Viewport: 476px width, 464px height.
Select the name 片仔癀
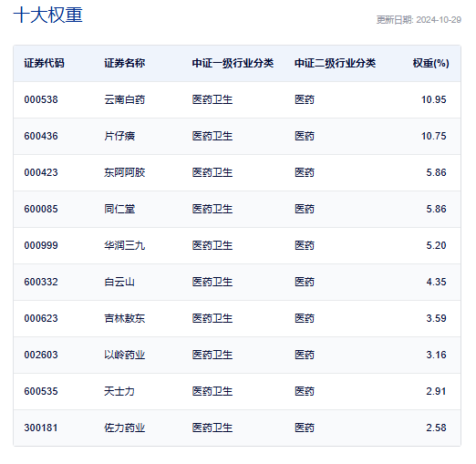point(119,136)
